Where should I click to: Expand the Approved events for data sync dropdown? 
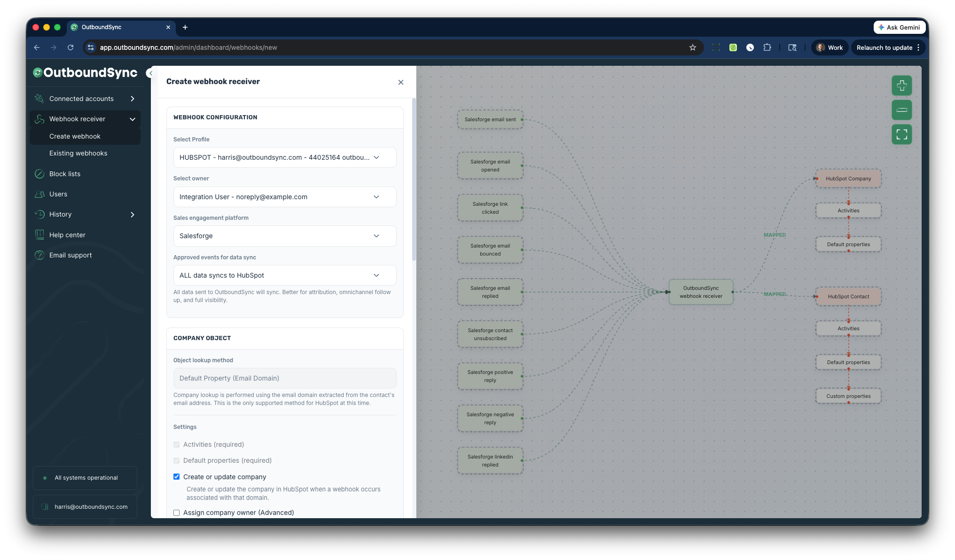point(284,275)
